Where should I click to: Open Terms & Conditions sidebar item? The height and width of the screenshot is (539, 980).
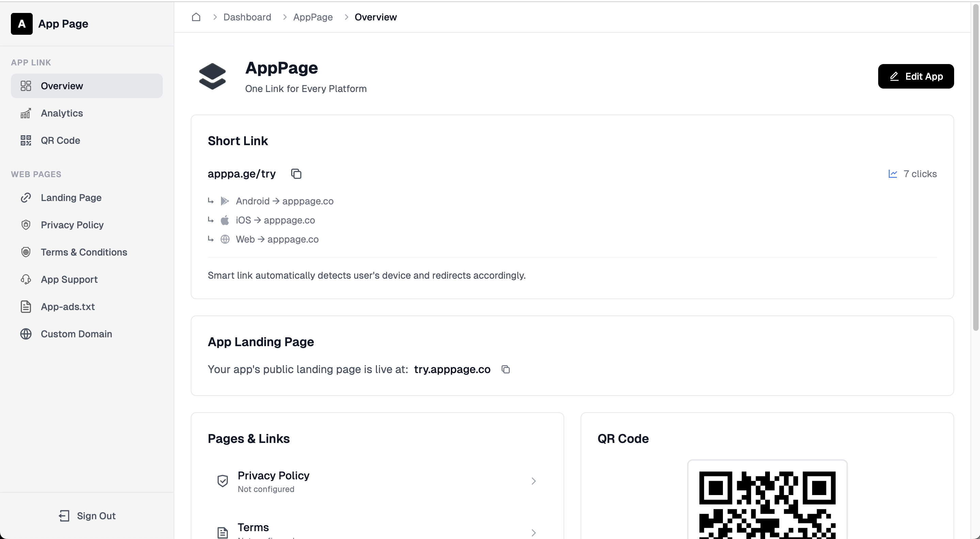(x=84, y=252)
